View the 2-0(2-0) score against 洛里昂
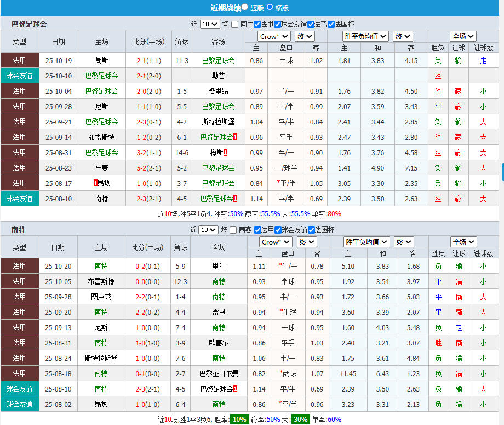The width and height of the screenshot is (504, 425). click(148, 91)
